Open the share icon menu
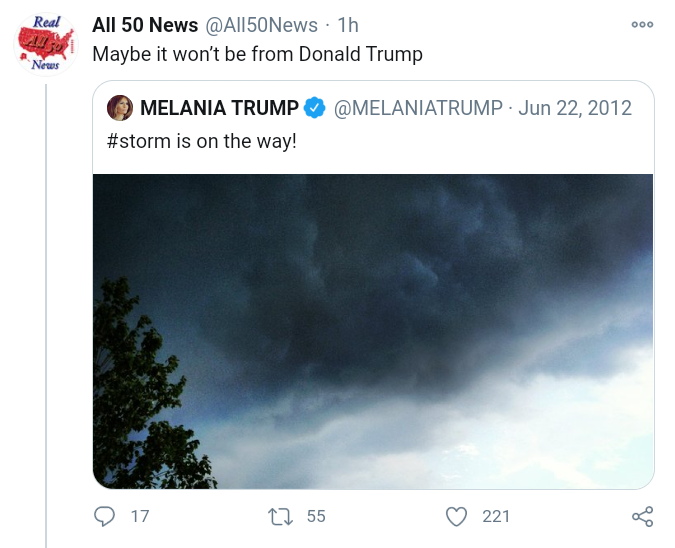Viewport: 675px width, 548px height. click(642, 516)
